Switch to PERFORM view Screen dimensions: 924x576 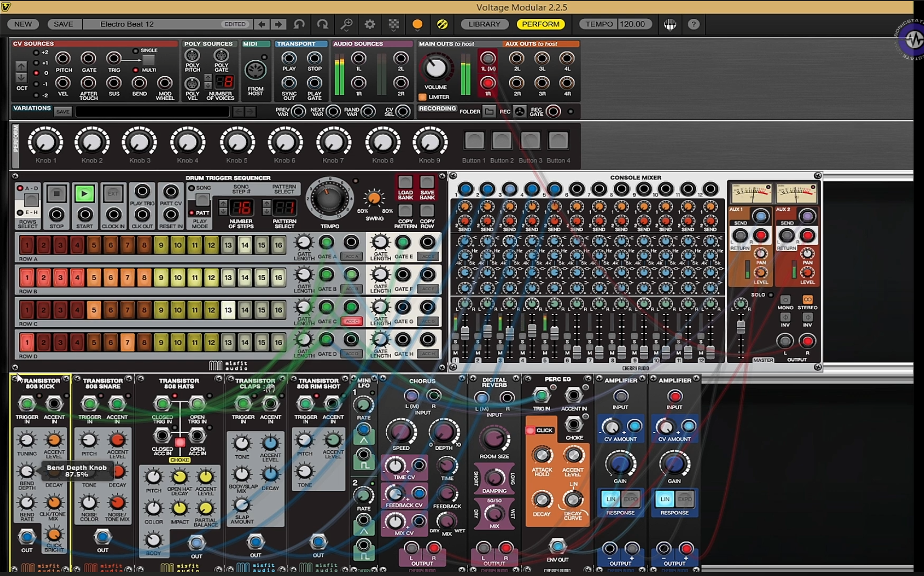541,24
